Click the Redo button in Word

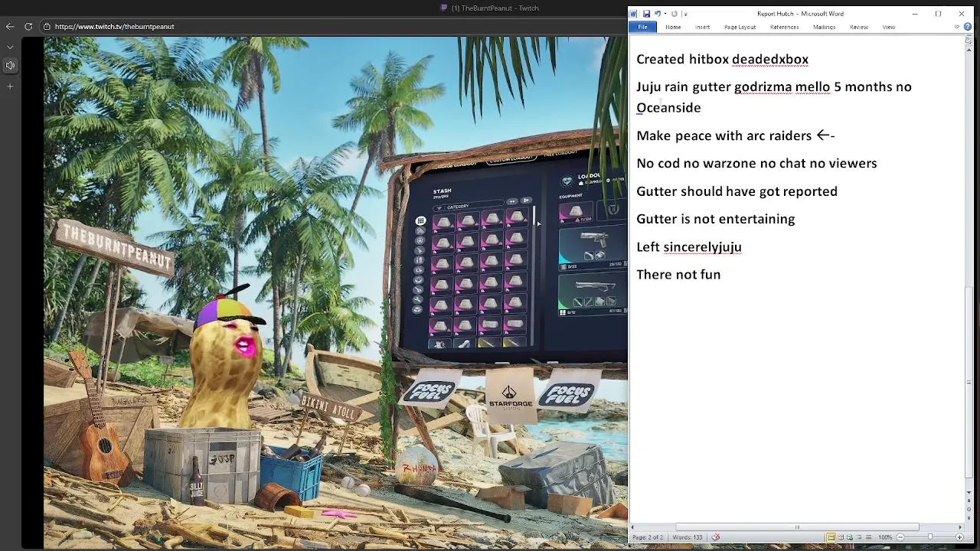click(675, 14)
